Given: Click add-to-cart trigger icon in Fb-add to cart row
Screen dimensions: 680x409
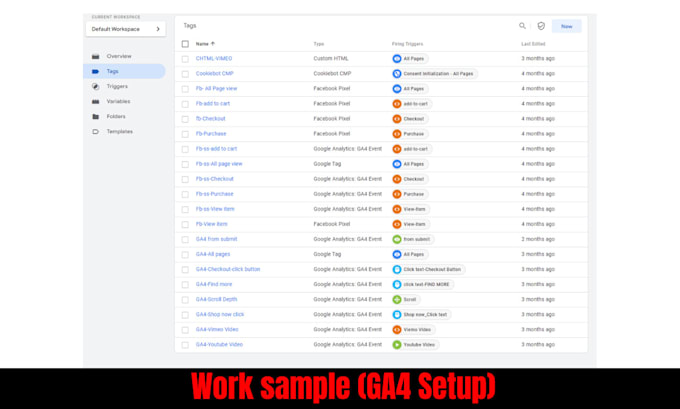Looking at the screenshot, I should (396, 104).
